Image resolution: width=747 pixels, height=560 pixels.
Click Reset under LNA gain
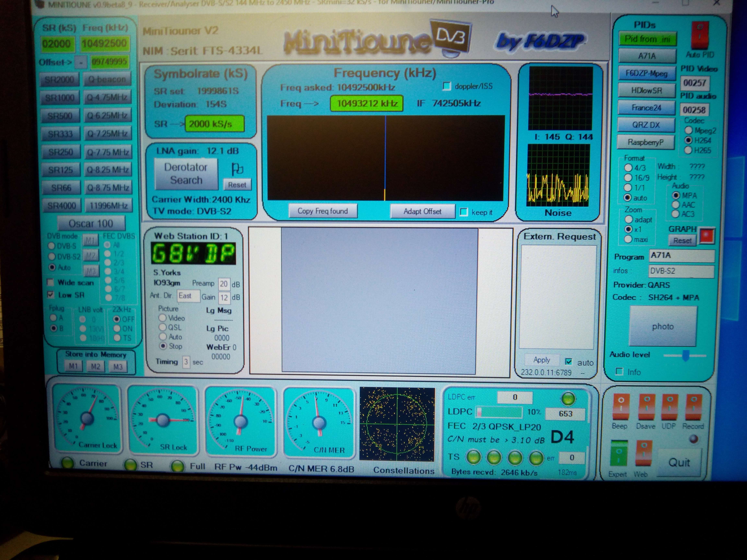tap(237, 185)
